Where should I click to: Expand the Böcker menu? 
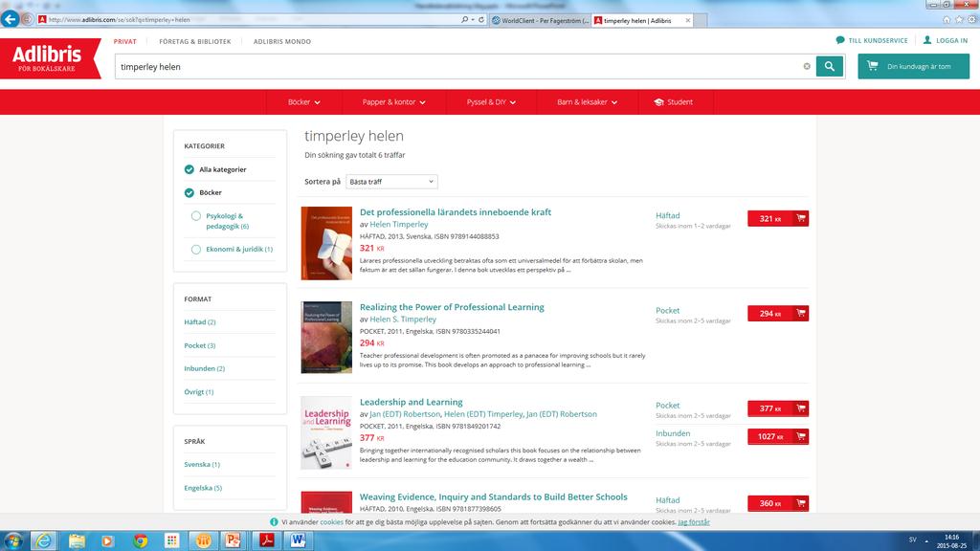(x=304, y=101)
